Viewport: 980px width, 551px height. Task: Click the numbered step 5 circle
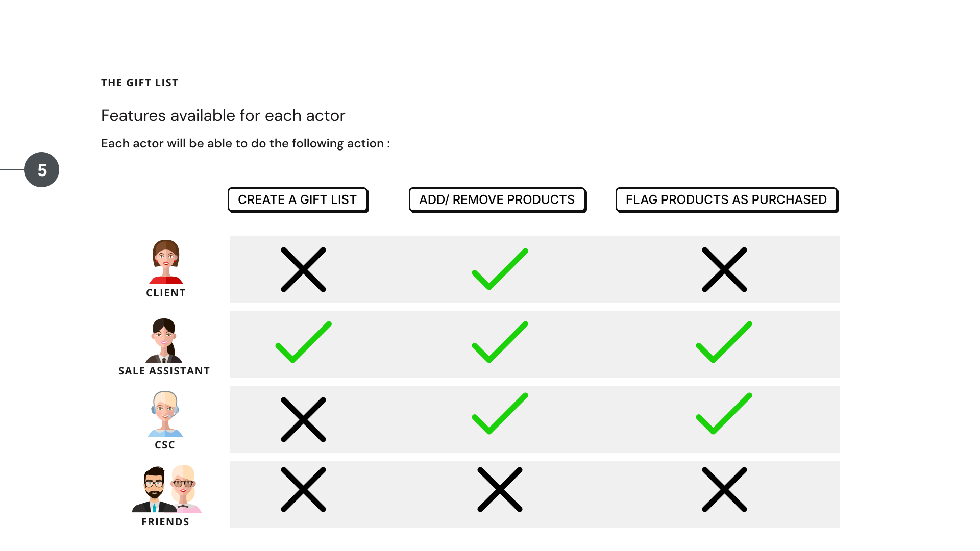42,170
